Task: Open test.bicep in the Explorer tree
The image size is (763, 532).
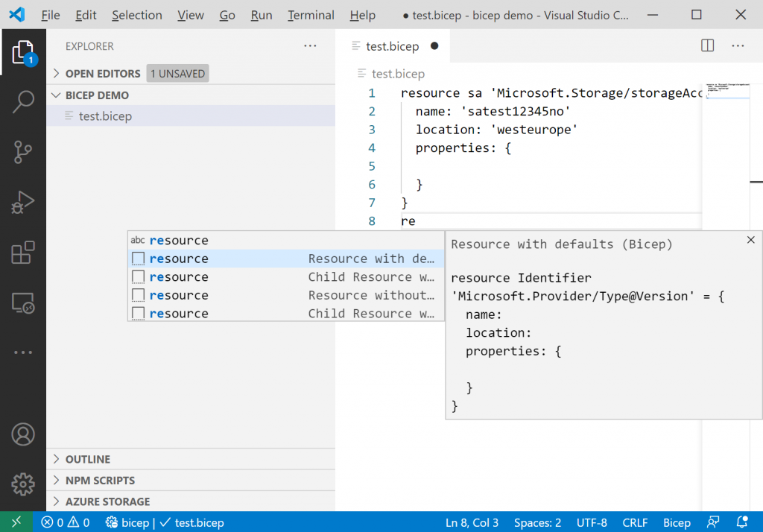Action: click(x=105, y=116)
